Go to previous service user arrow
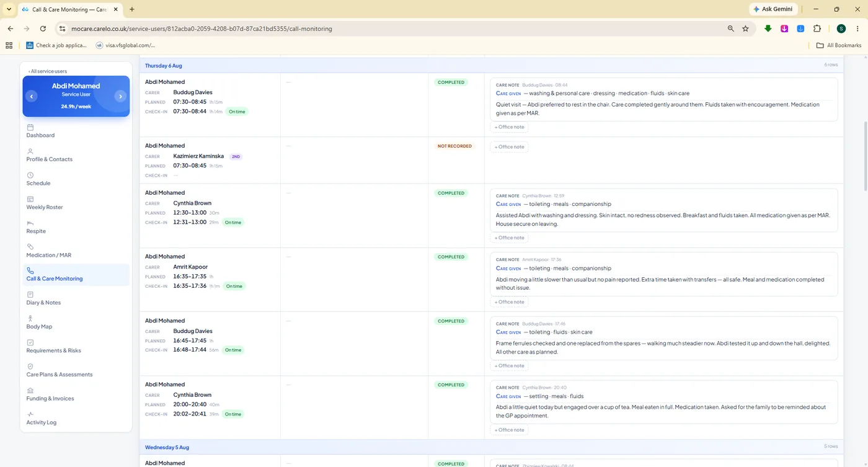The height and width of the screenshot is (467, 868). coord(32,96)
